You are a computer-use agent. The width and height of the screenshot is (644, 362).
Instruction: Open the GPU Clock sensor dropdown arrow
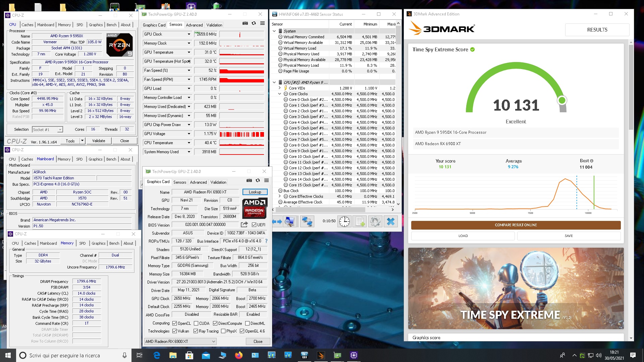point(189,34)
